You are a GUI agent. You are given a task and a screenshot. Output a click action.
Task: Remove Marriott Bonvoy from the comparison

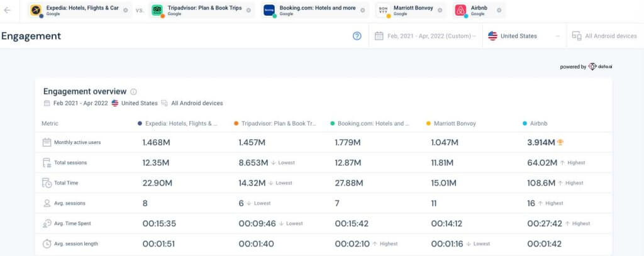click(440, 10)
